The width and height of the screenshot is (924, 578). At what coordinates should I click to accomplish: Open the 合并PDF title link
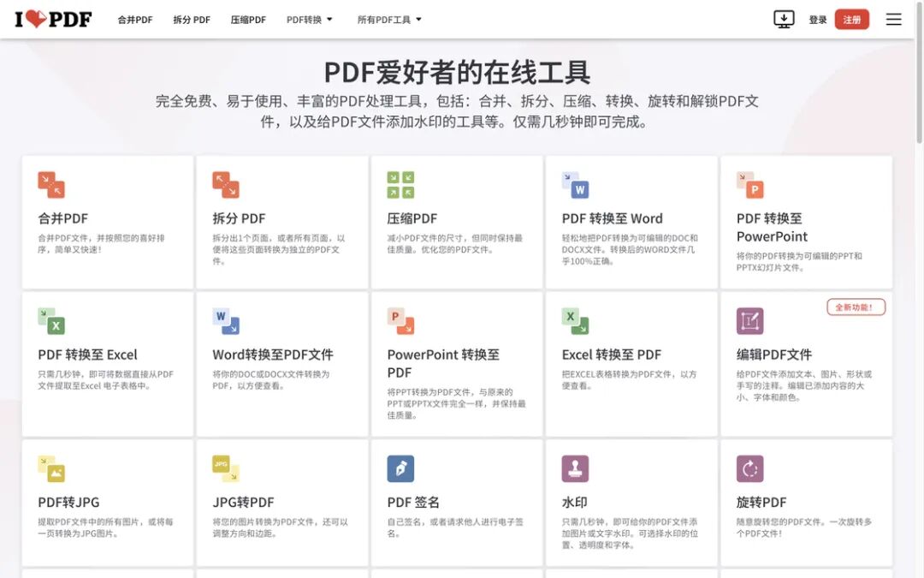coord(63,218)
